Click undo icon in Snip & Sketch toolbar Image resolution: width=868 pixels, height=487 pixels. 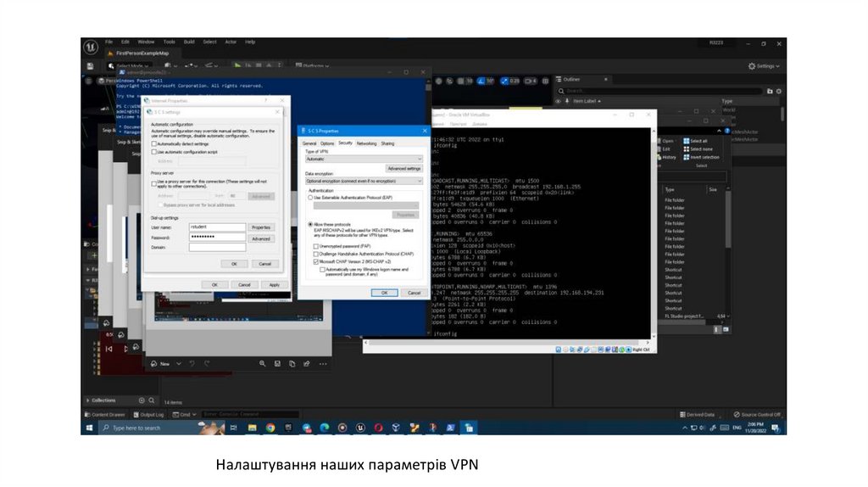192,363
